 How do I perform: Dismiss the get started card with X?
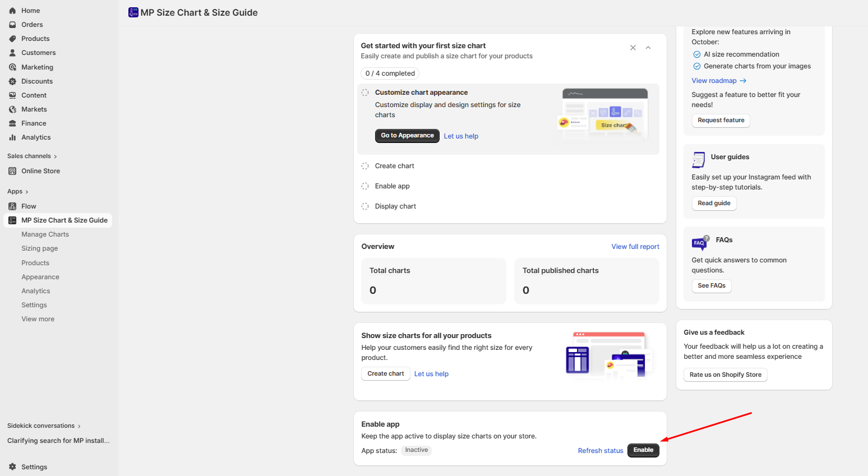(x=633, y=48)
